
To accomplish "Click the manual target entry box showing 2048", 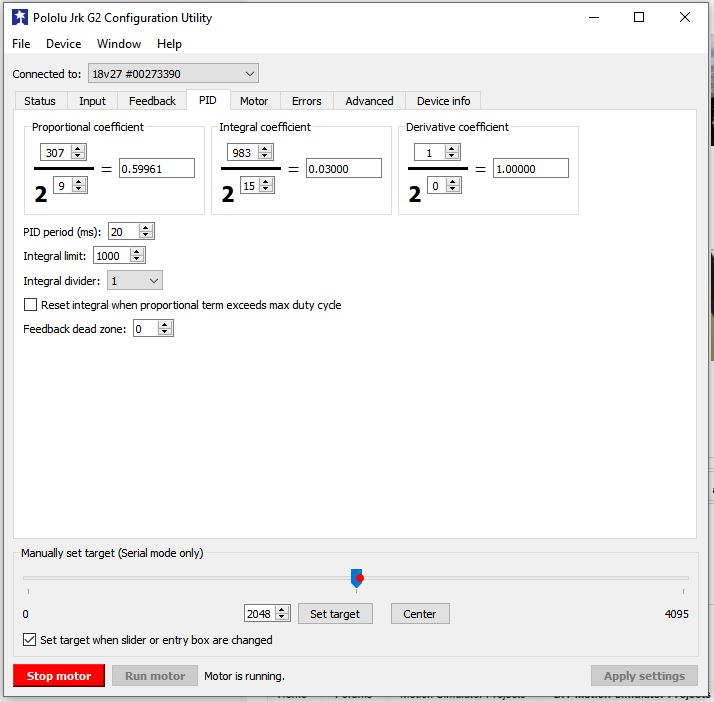I will (x=260, y=614).
